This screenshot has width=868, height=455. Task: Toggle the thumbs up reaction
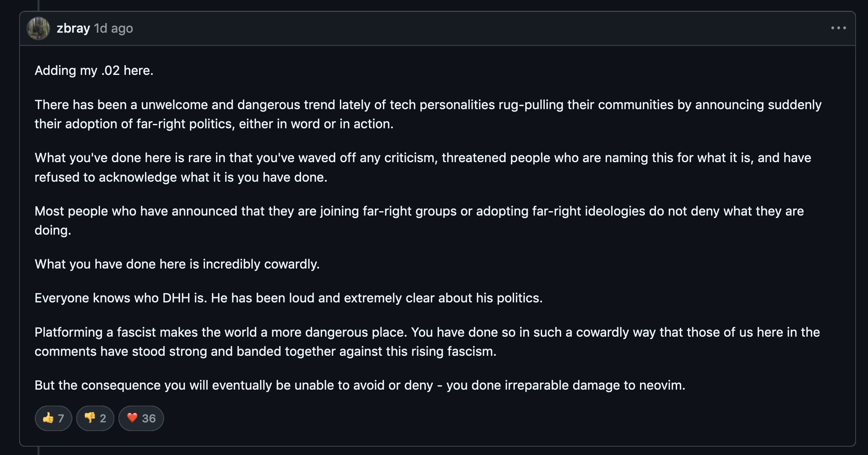53,418
